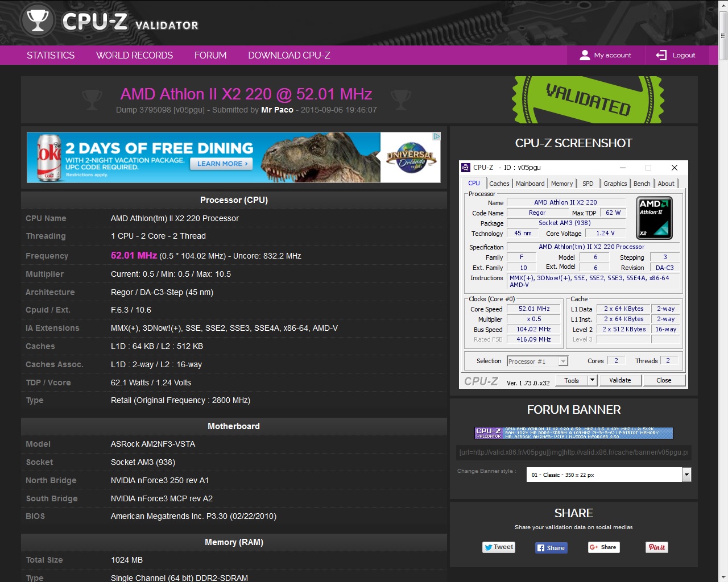Click the NVIDIA nForce3 250 rev A1 text

point(160,480)
